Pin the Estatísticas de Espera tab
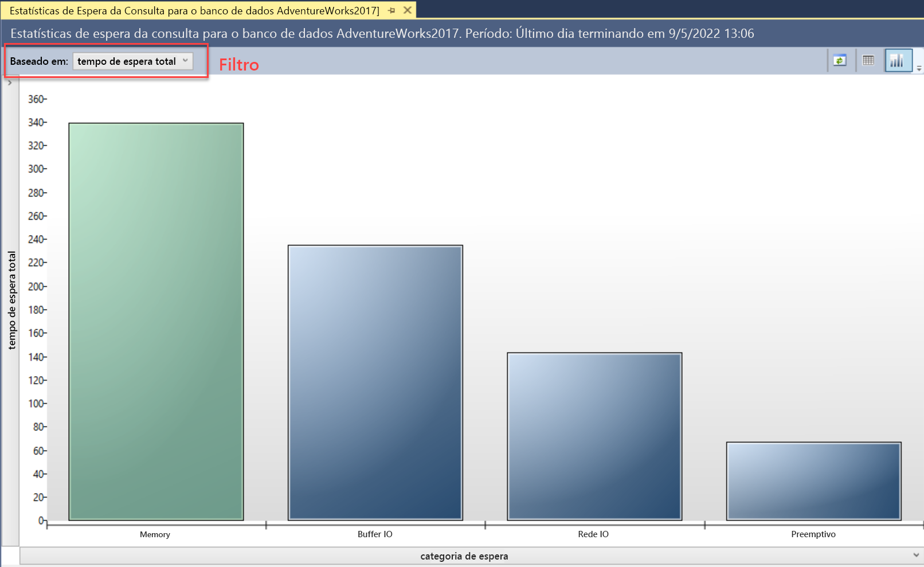This screenshot has width=924, height=567. pos(391,10)
